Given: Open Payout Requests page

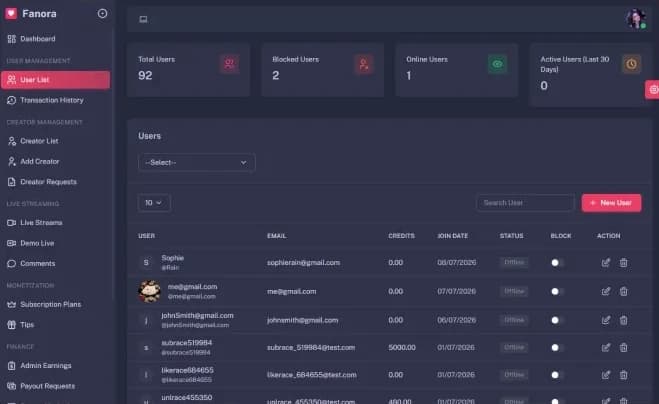Looking at the screenshot, I should pyautogui.click(x=55, y=386).
